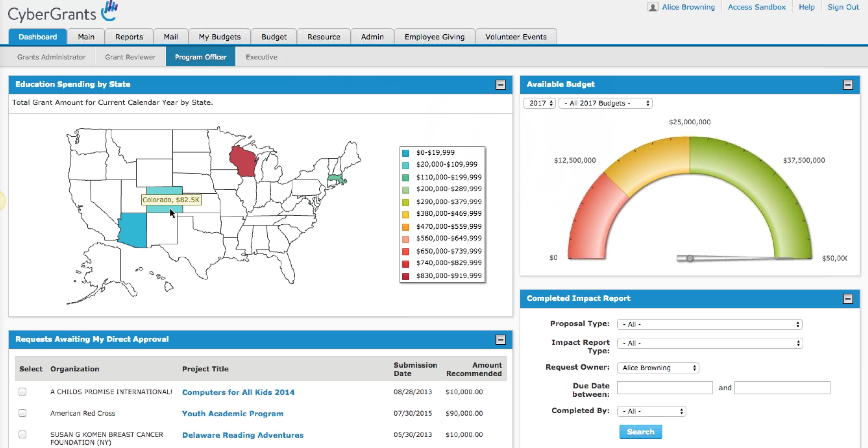Screen dimensions: 868x448
Task: Open the Executive dashboard sub-tab
Action: coord(261,57)
